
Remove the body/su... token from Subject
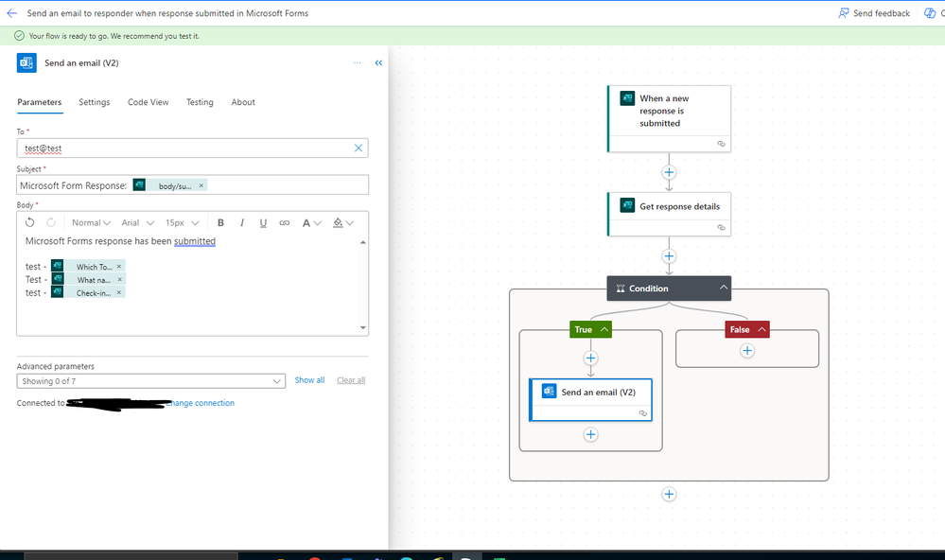coord(201,185)
